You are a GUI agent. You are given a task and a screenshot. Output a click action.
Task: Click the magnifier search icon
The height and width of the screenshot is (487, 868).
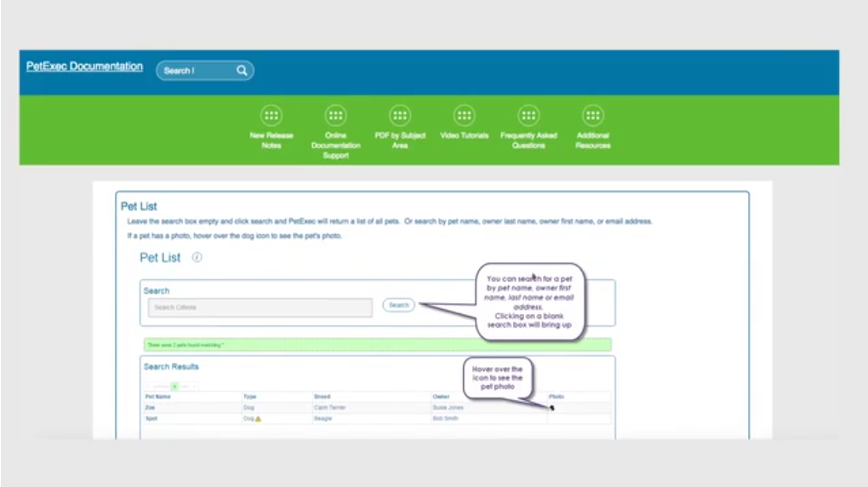click(242, 71)
